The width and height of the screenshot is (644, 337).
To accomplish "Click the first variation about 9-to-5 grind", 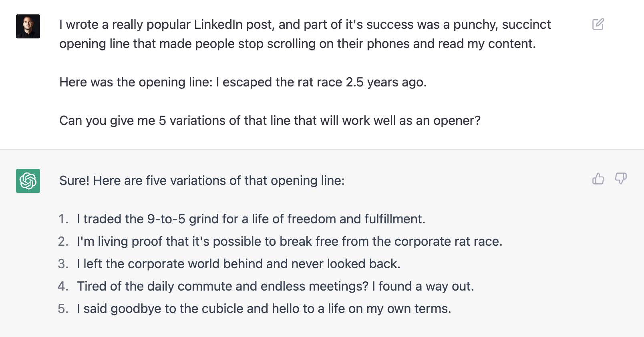I will pyautogui.click(x=251, y=219).
